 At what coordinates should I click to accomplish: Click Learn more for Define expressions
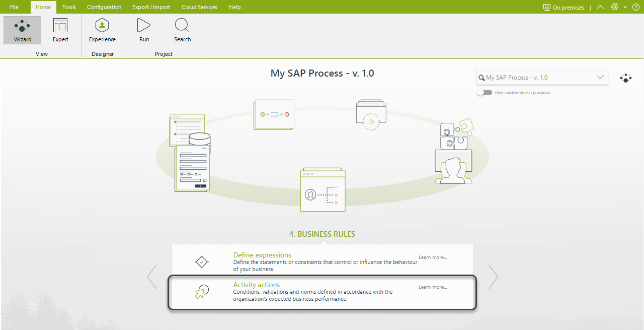[x=433, y=257]
